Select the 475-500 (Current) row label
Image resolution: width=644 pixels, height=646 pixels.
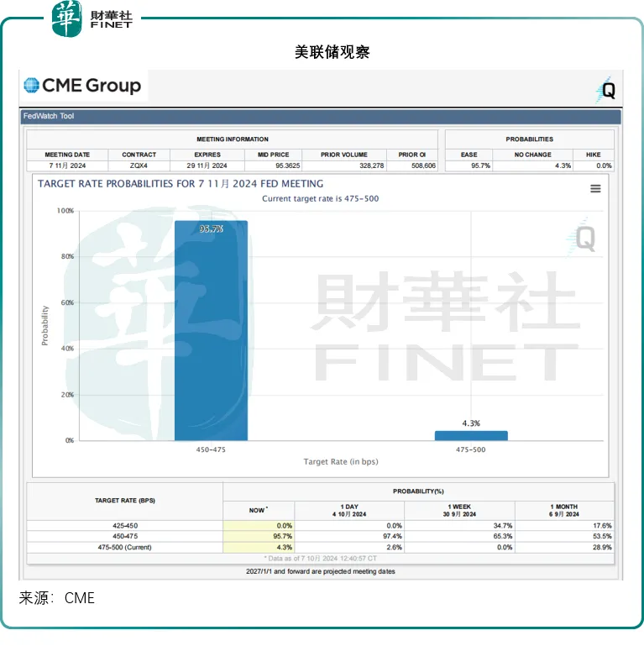click(x=125, y=547)
